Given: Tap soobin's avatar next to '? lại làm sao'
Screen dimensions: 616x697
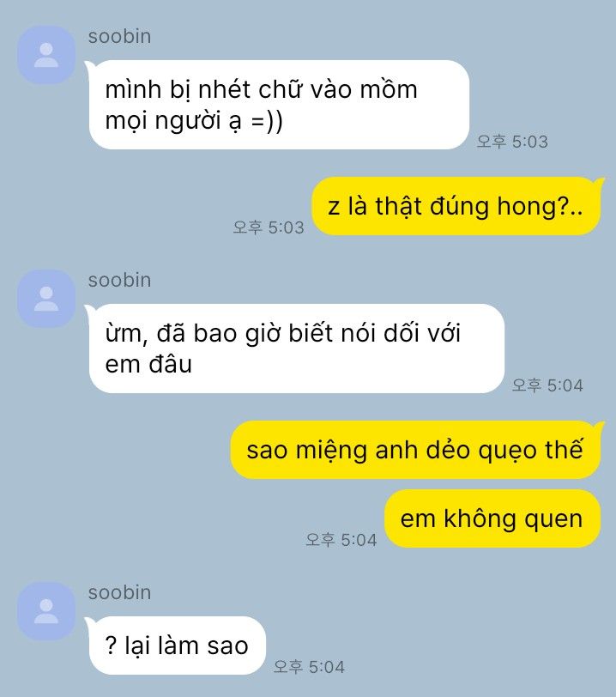Looking at the screenshot, I should tap(46, 611).
